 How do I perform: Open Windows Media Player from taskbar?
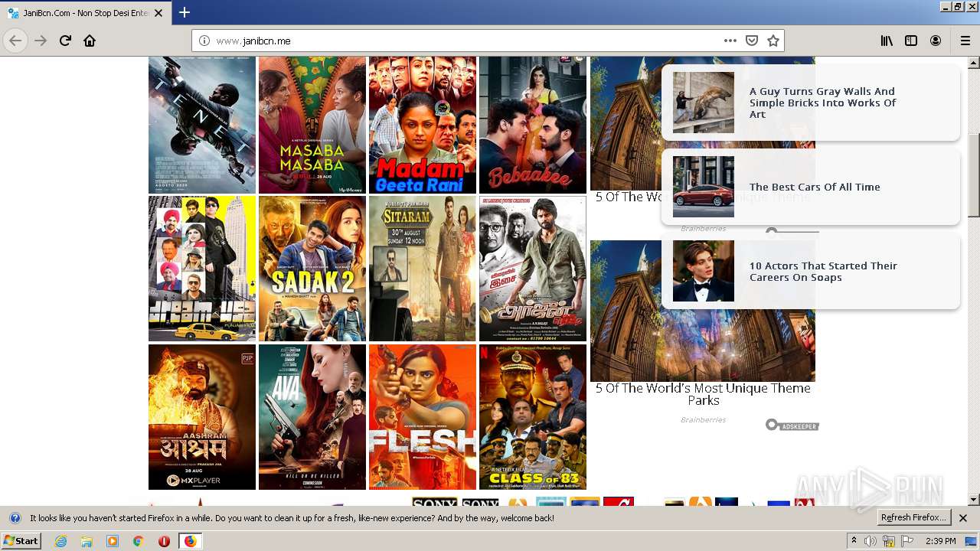click(x=113, y=541)
